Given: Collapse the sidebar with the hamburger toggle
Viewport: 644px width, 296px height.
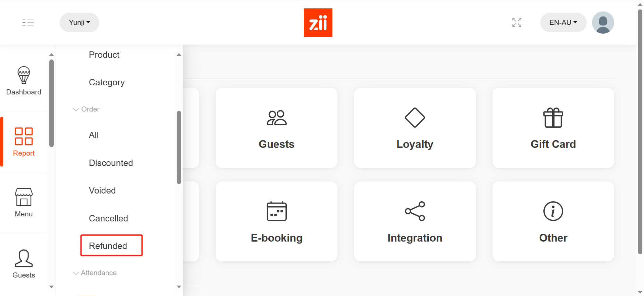Looking at the screenshot, I should coord(28,23).
